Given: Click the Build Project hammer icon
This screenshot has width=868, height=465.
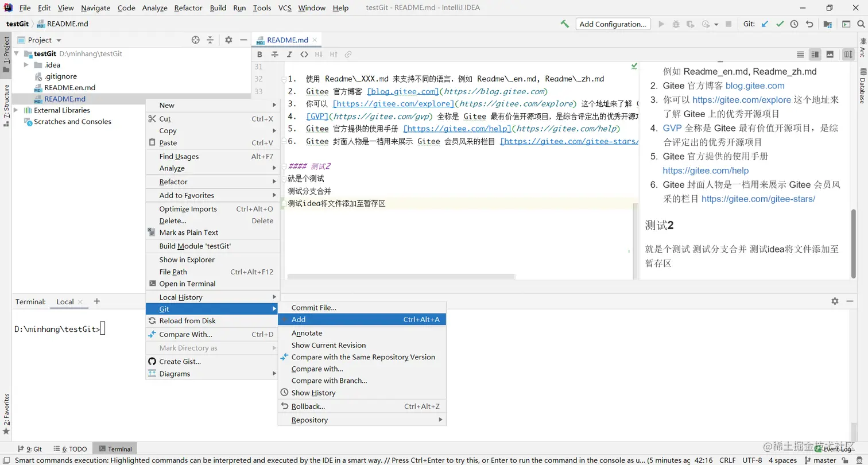Looking at the screenshot, I should click(565, 24).
